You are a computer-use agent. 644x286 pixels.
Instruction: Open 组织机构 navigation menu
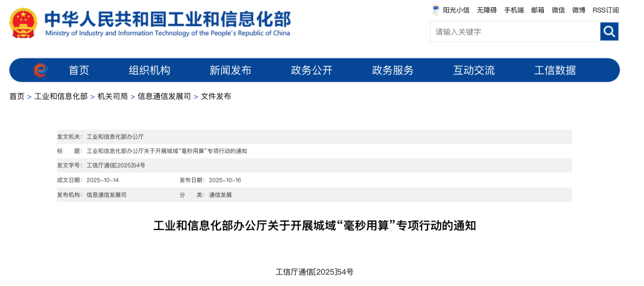(x=150, y=70)
